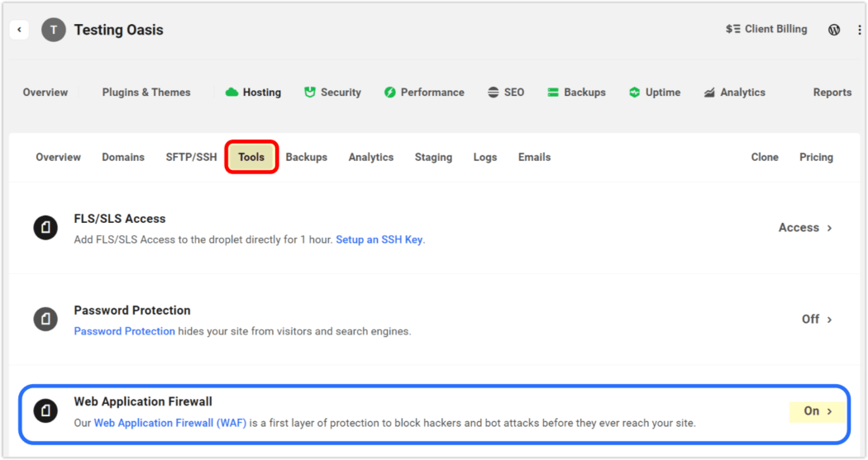The width and height of the screenshot is (868, 460).
Task: Toggle Password Protection Off setting
Action: (817, 319)
